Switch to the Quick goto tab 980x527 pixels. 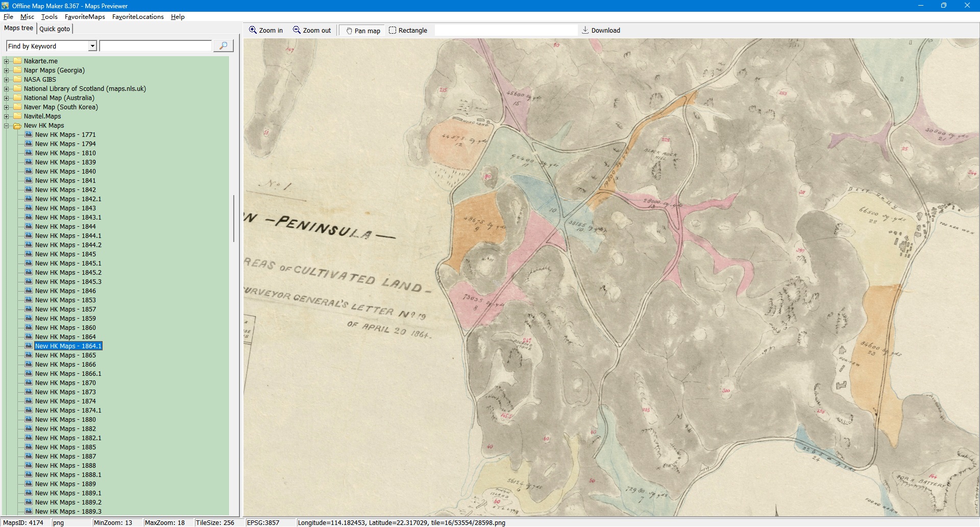pos(55,29)
